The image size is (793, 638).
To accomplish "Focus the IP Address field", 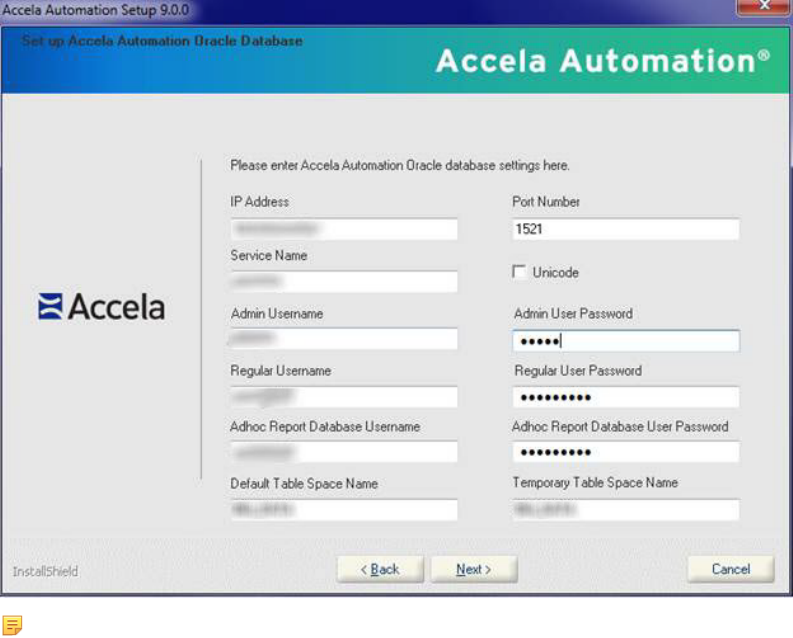I will click(x=344, y=229).
